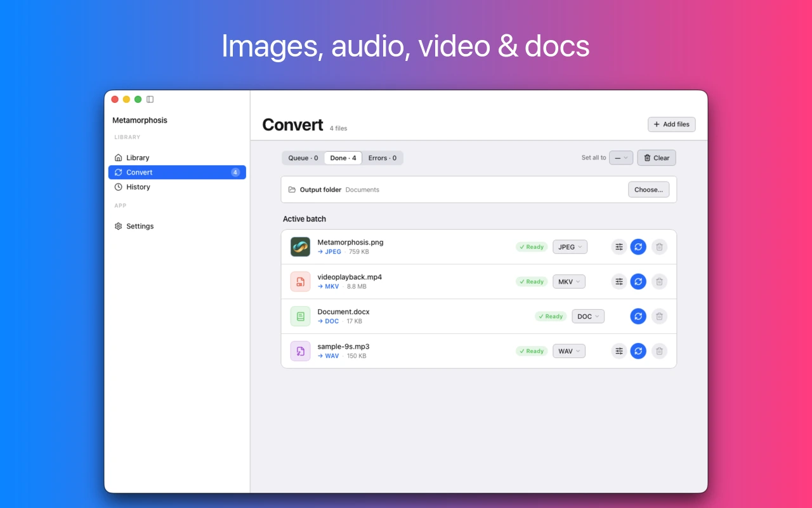Reconvert Document.docx with blue refresh icon

point(638,316)
